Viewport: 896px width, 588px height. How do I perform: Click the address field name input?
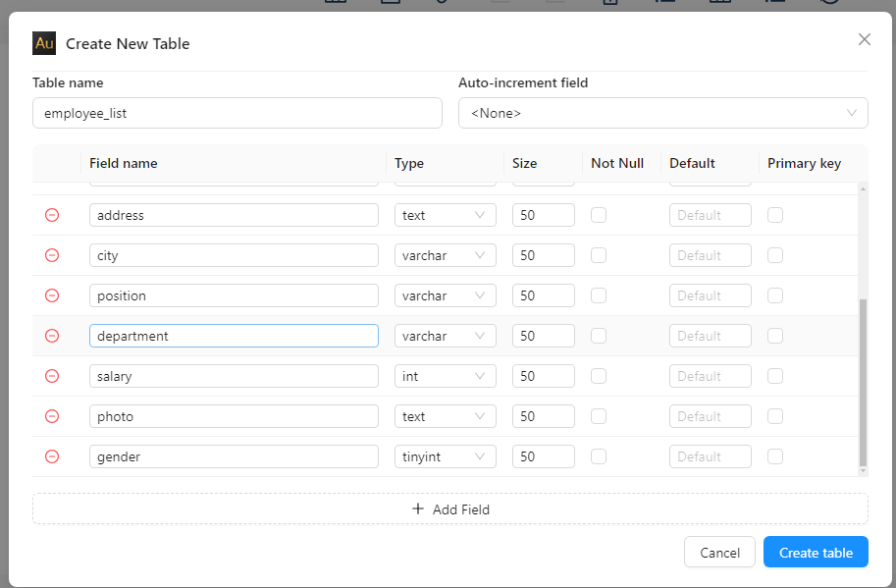tap(234, 215)
